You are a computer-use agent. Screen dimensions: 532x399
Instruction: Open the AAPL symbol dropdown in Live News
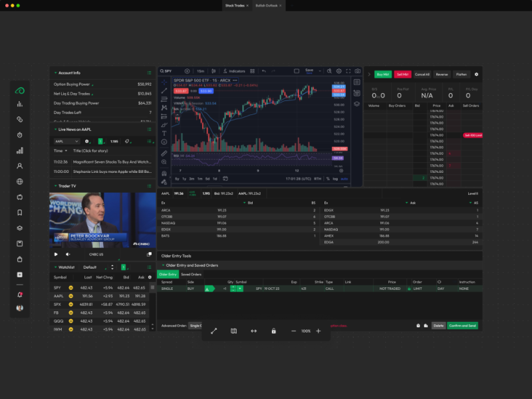pos(63,142)
